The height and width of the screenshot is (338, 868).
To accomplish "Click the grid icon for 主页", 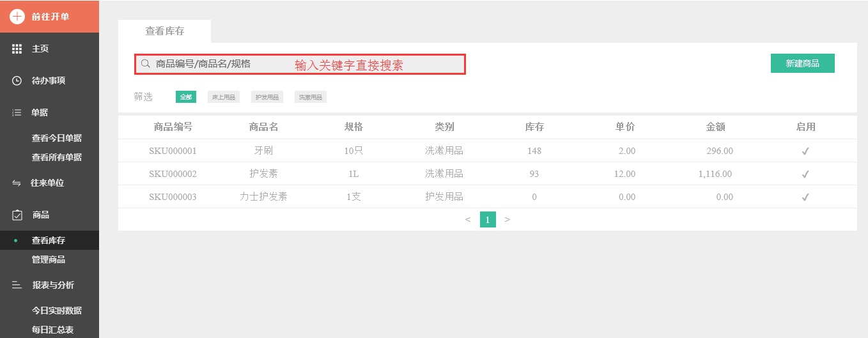I will [17, 49].
